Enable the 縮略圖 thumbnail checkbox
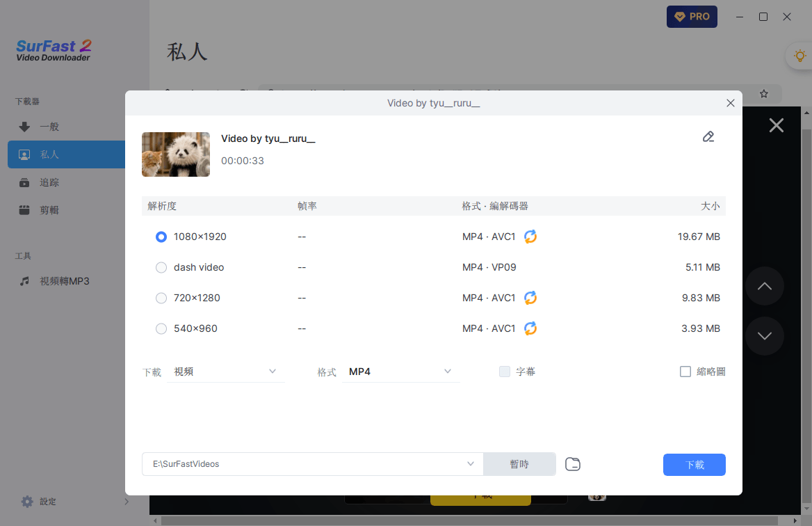812x526 pixels. click(685, 372)
